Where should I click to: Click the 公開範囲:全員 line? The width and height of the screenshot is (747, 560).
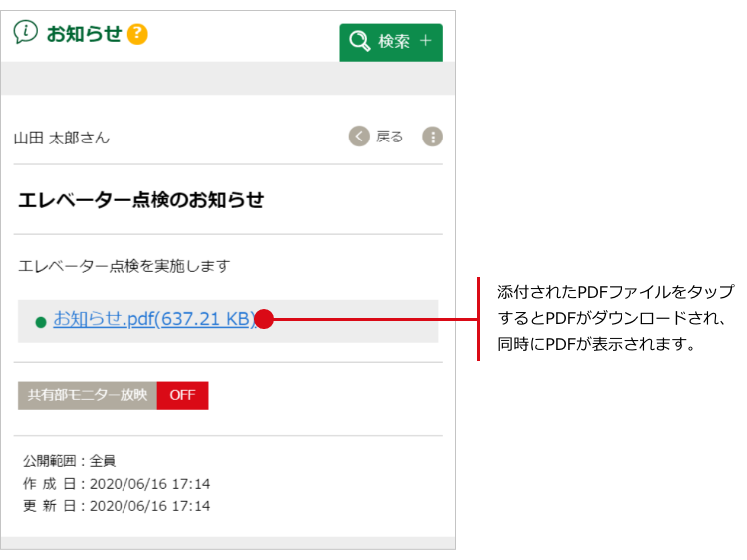[69, 461]
